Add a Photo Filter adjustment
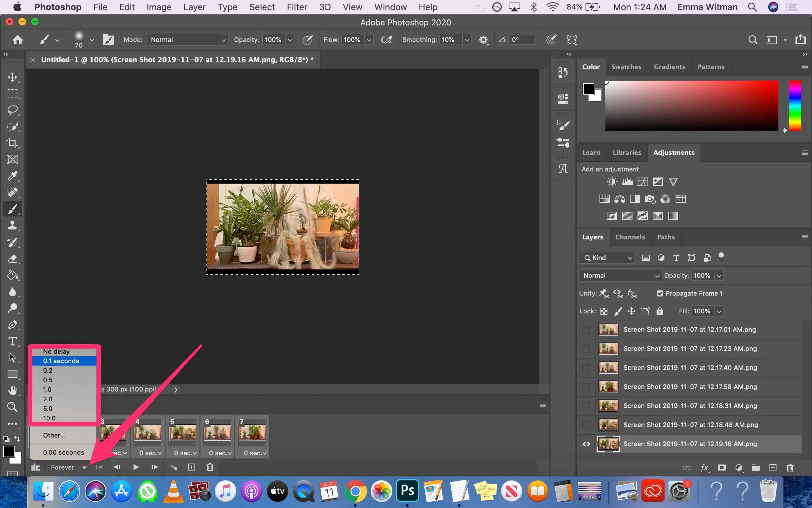The height and width of the screenshot is (508, 812). [x=650, y=199]
